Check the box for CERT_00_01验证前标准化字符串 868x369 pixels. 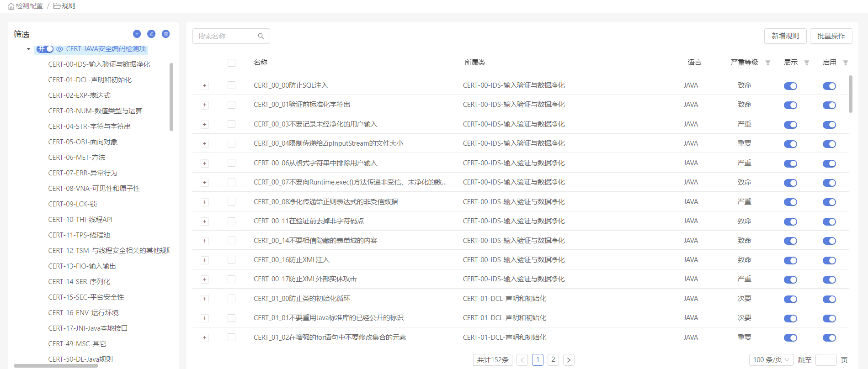pos(232,105)
